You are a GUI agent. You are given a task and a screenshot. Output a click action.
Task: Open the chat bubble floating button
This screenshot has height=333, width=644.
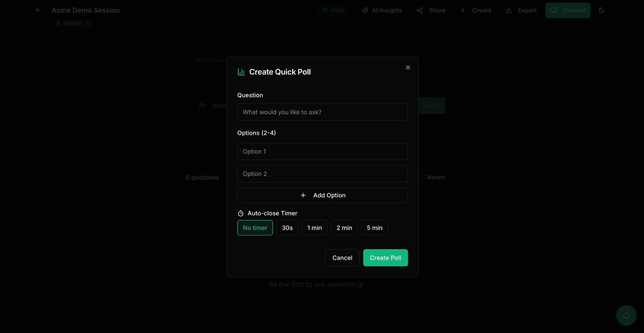[626, 315]
